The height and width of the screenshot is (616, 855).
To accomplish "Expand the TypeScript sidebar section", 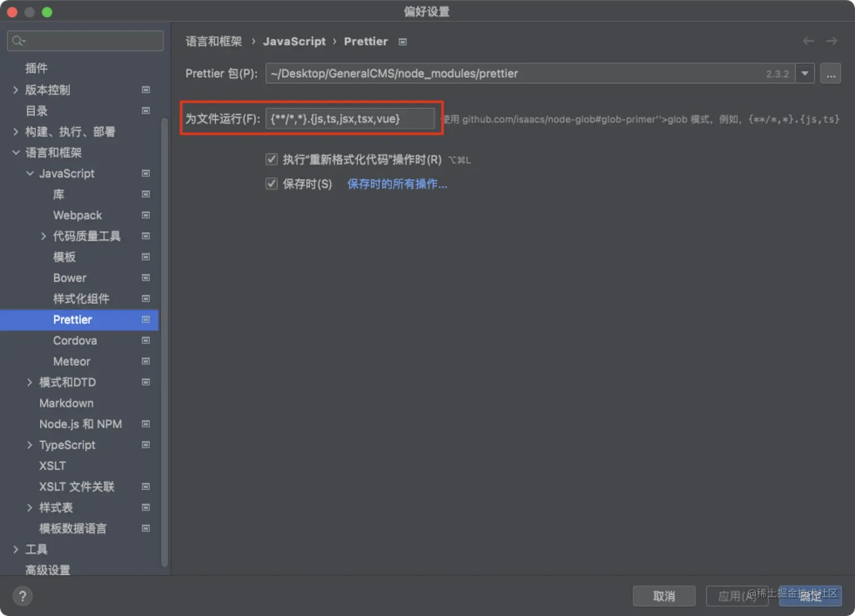I will [x=29, y=445].
